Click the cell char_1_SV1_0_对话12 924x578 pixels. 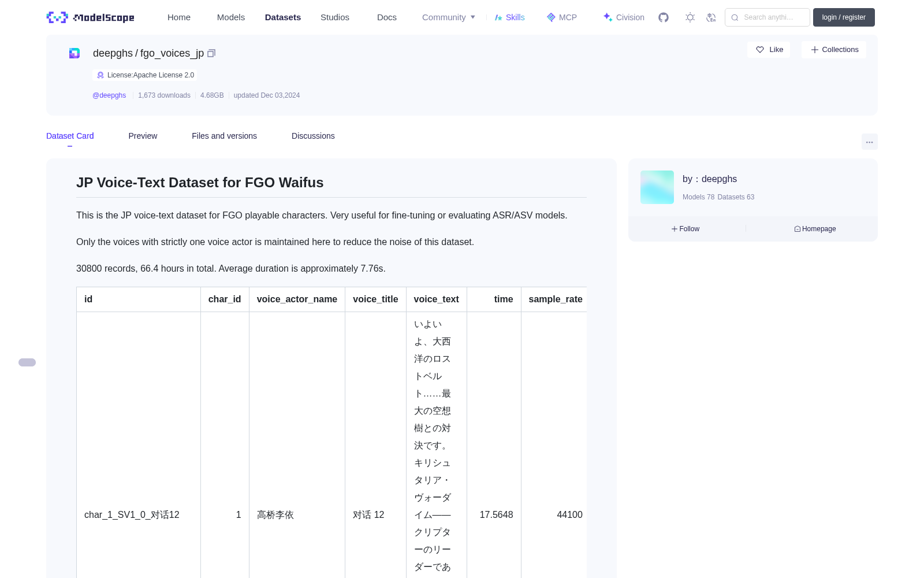132,515
